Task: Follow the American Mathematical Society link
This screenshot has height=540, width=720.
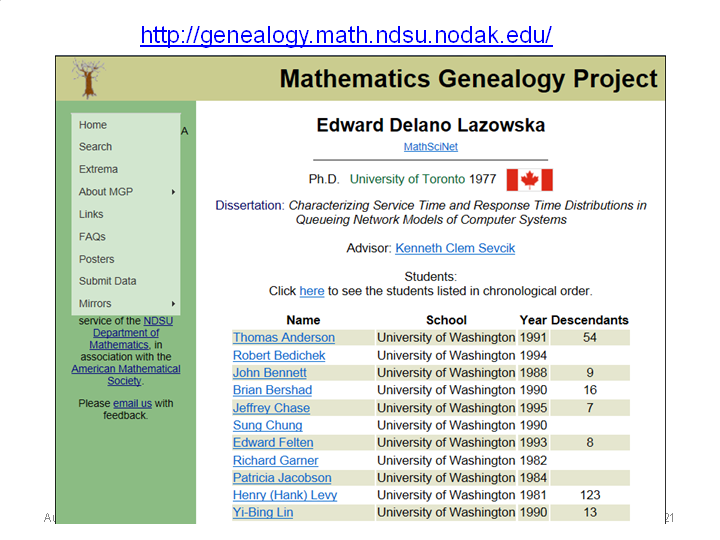Action: pyautogui.click(x=126, y=375)
